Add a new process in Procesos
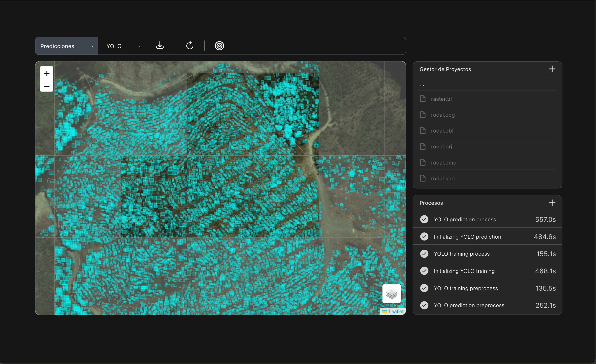 pos(552,203)
